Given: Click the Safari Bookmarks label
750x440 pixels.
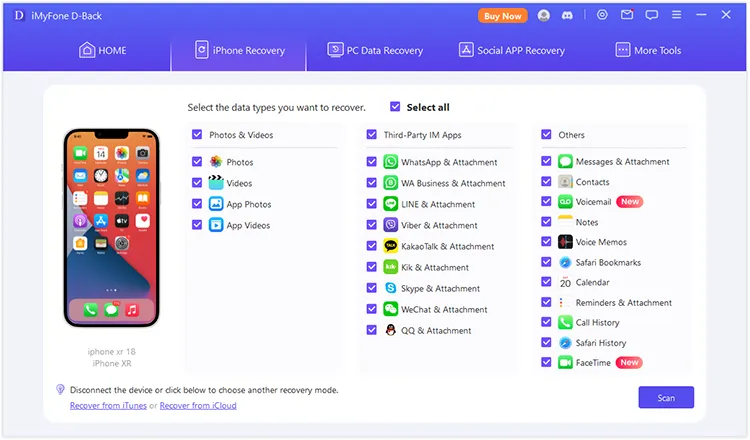Looking at the screenshot, I should (608, 262).
